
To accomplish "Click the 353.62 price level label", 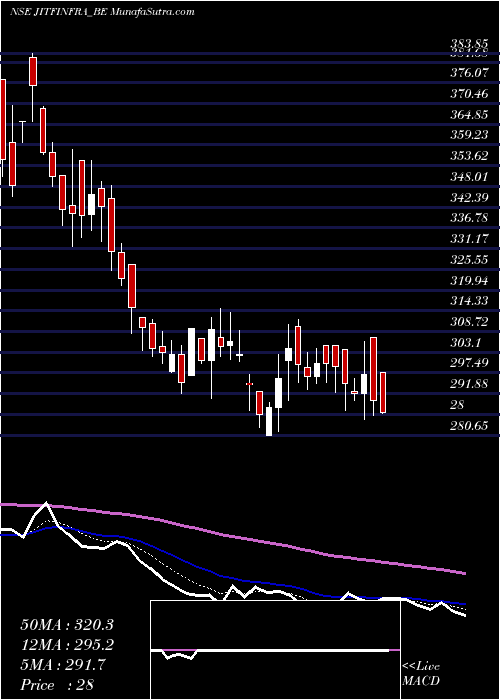I will 469,156.
